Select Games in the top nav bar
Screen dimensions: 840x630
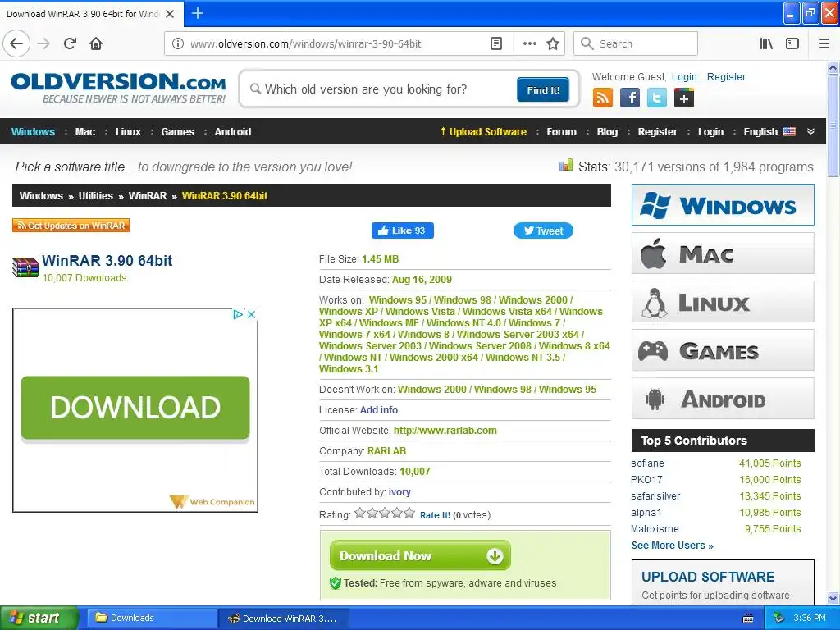coord(178,132)
